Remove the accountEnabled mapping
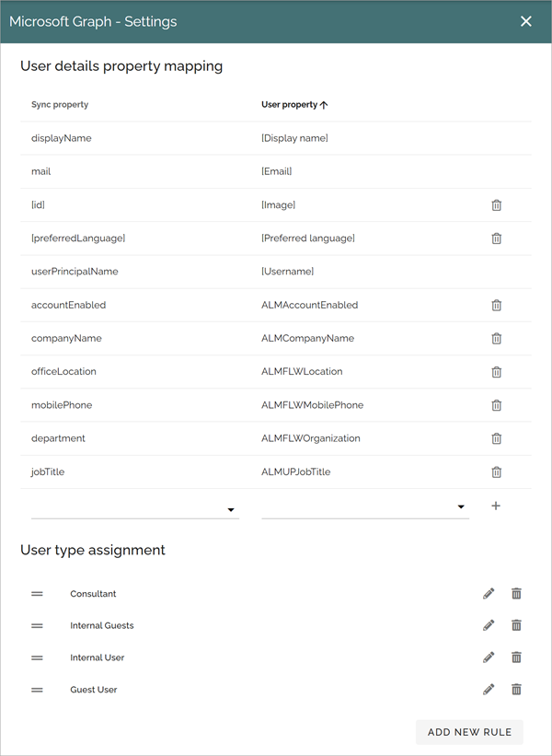This screenshot has height=756, width=552. coord(496,305)
